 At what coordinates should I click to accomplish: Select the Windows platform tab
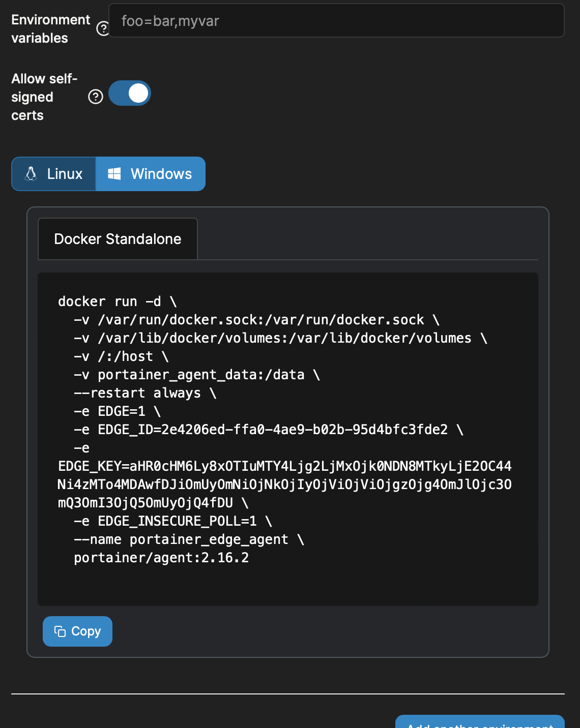click(x=151, y=174)
